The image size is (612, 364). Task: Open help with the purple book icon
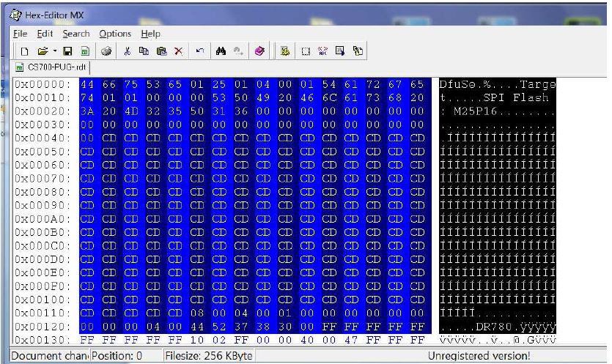[259, 51]
